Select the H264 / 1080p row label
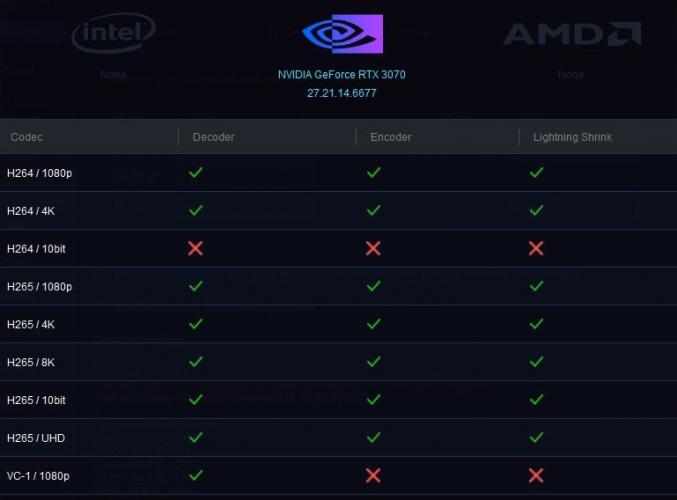The width and height of the screenshot is (677, 500). coord(39,173)
